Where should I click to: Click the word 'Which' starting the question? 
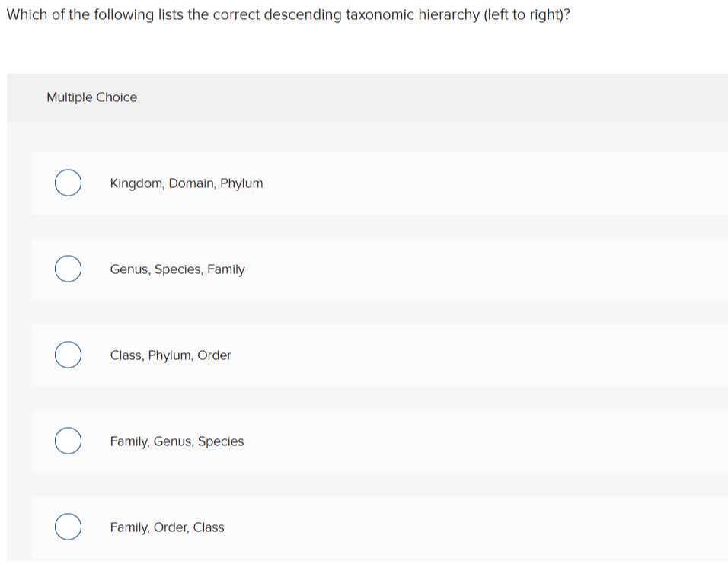(x=25, y=15)
